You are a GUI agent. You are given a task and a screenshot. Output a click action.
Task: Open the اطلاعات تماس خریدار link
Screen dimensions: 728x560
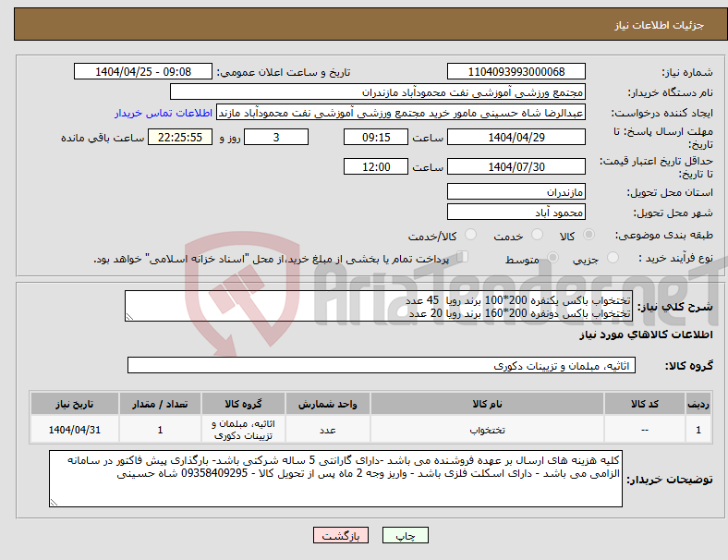click(x=164, y=113)
